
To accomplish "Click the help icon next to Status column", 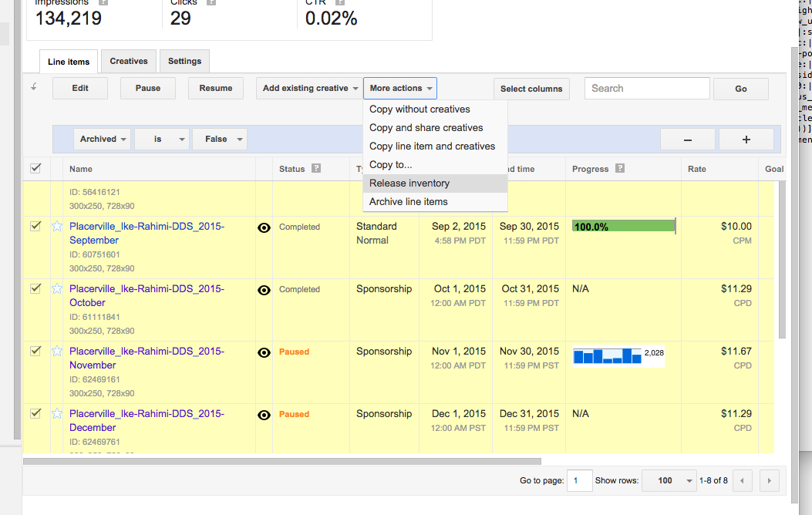I will tap(316, 169).
